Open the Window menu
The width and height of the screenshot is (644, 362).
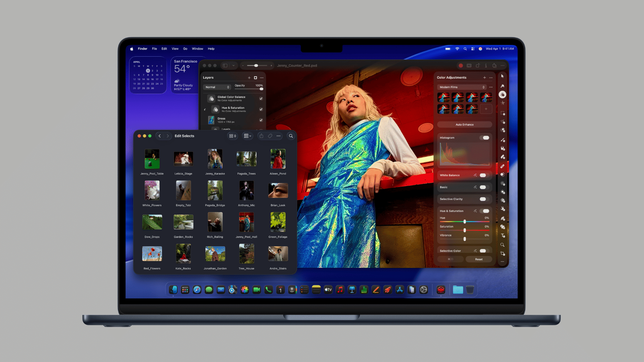pos(197,49)
